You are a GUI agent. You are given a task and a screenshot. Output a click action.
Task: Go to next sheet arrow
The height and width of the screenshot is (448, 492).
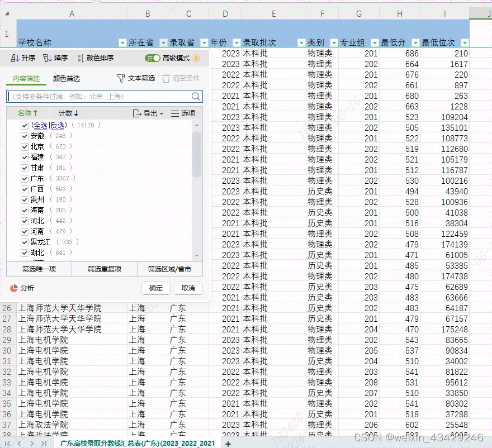tap(32, 444)
